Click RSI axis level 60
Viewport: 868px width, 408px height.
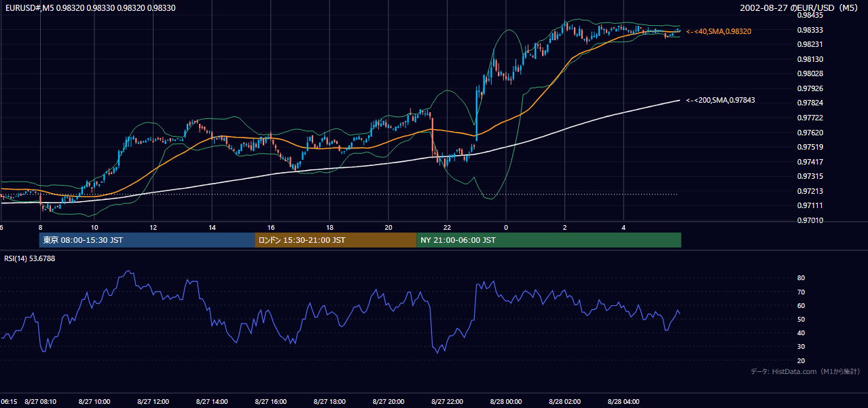[801, 306]
